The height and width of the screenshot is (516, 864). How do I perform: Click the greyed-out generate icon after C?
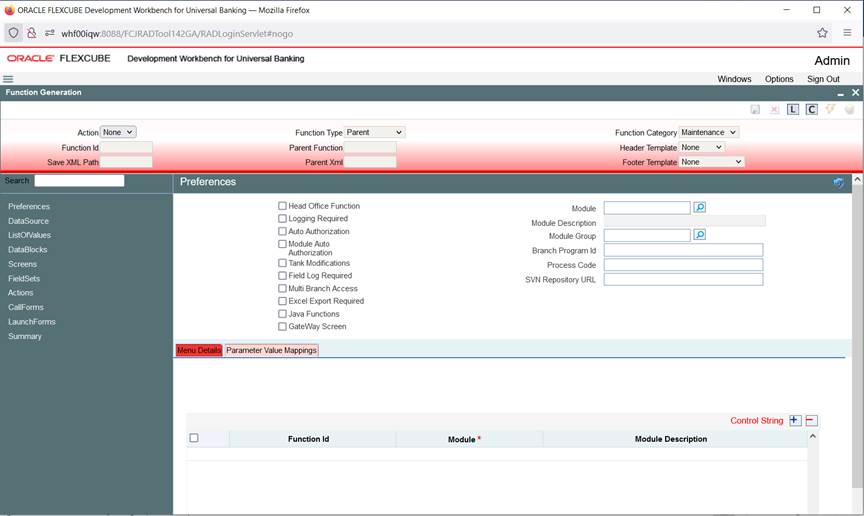coord(830,109)
